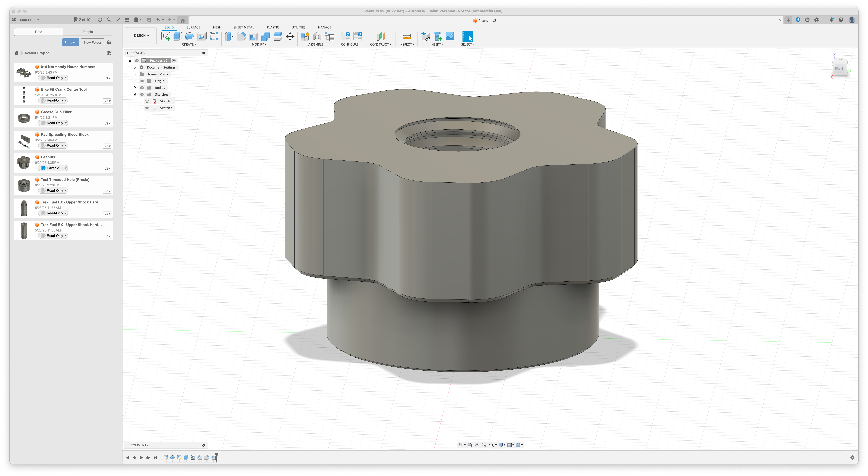This screenshot has width=868, height=476.
Task: Toggle visibility of Peanuts v2 root
Action: point(137,61)
